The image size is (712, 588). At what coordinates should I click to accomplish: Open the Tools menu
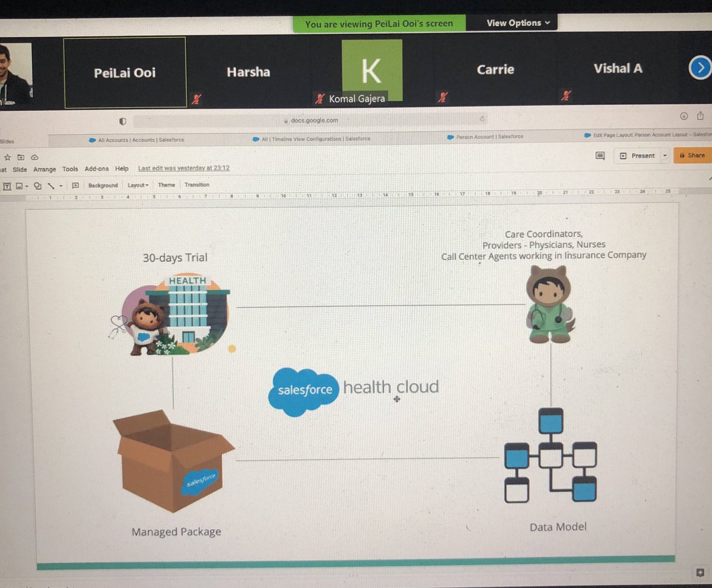70,169
